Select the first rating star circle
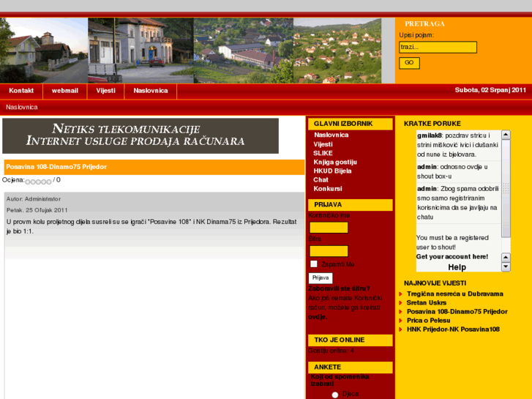The image size is (532, 399). 28,182
